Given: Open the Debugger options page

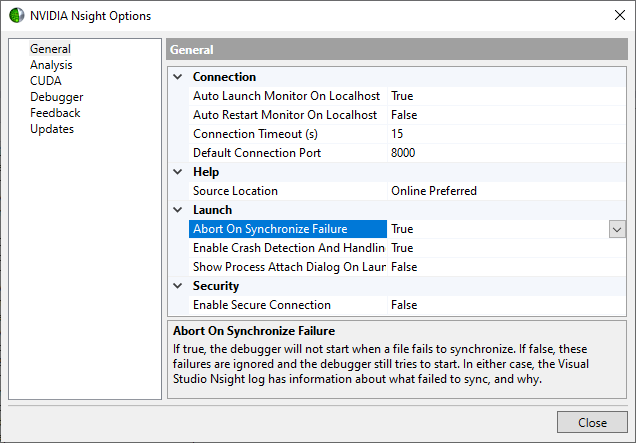Looking at the screenshot, I should (x=56, y=97).
